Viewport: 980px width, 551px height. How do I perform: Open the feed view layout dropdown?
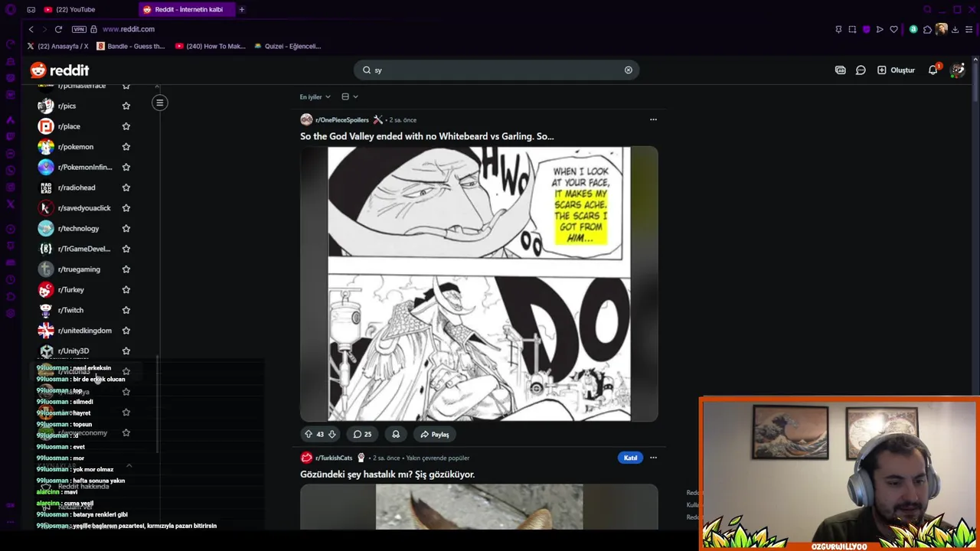tap(350, 97)
